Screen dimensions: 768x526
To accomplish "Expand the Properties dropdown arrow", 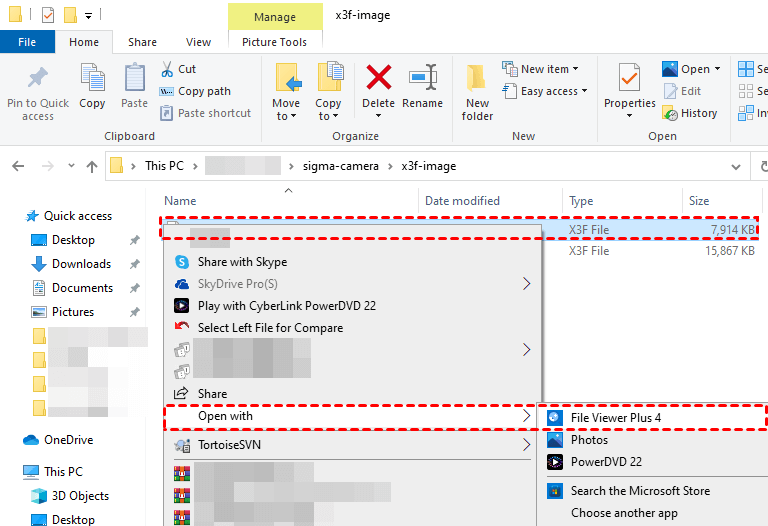I will [629, 116].
